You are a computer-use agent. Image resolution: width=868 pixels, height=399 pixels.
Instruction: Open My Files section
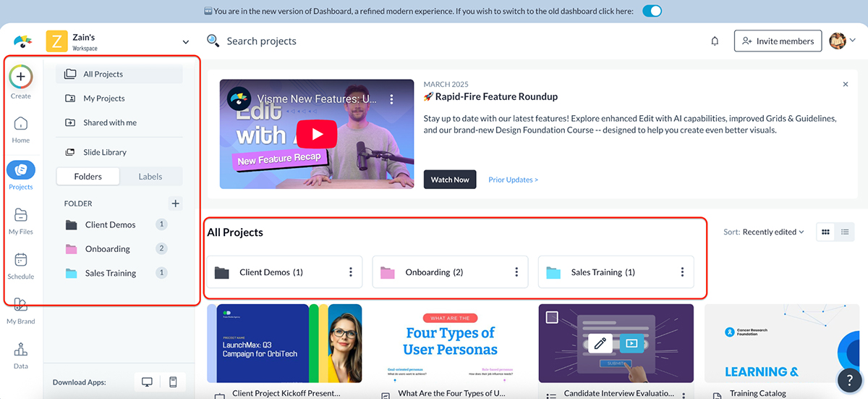[x=21, y=215]
